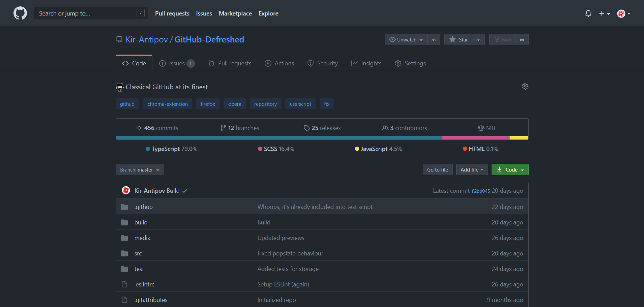
Task: Open commit message 'Fixed popstate behaviour'
Action: point(290,253)
